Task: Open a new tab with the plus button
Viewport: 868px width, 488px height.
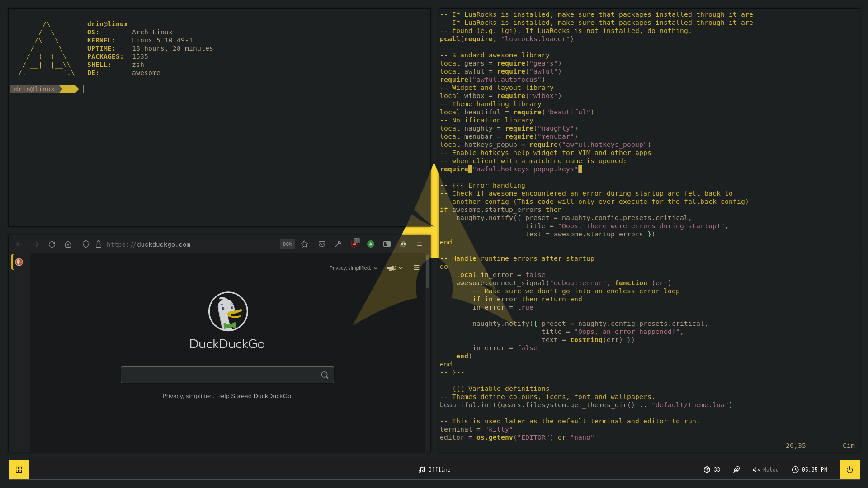Action: point(19,282)
